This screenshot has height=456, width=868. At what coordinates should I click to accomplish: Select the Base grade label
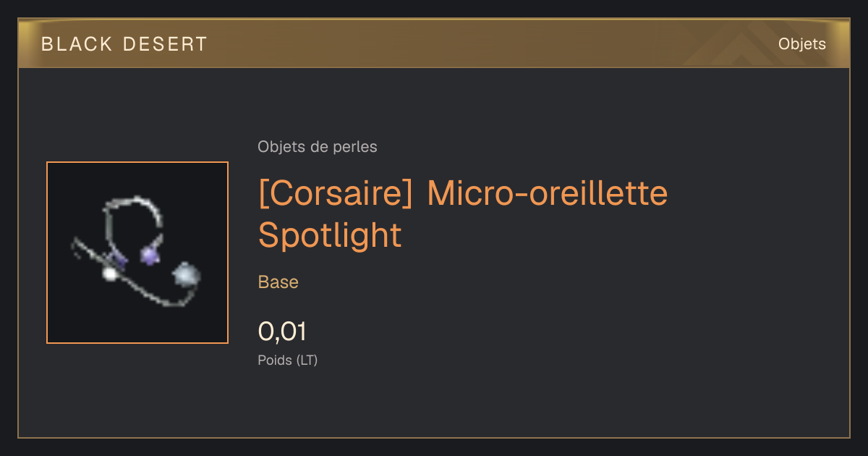pyautogui.click(x=278, y=282)
